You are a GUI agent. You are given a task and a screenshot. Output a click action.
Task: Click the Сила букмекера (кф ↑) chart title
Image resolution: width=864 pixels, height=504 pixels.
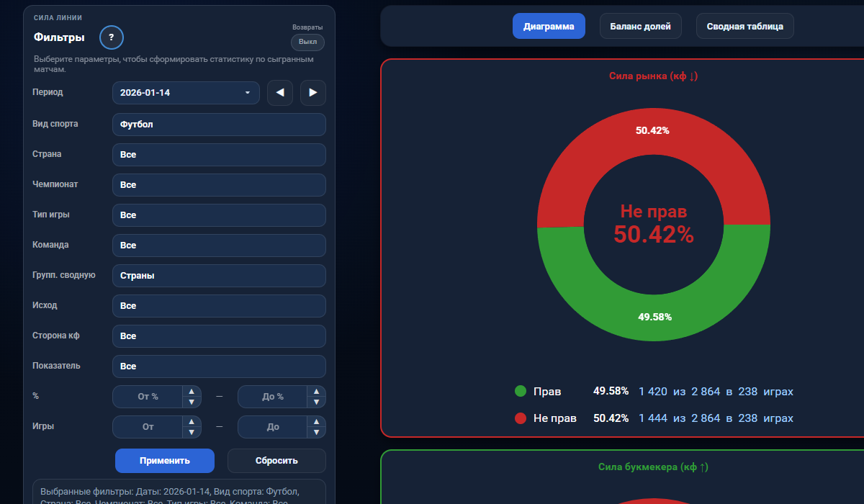click(653, 467)
